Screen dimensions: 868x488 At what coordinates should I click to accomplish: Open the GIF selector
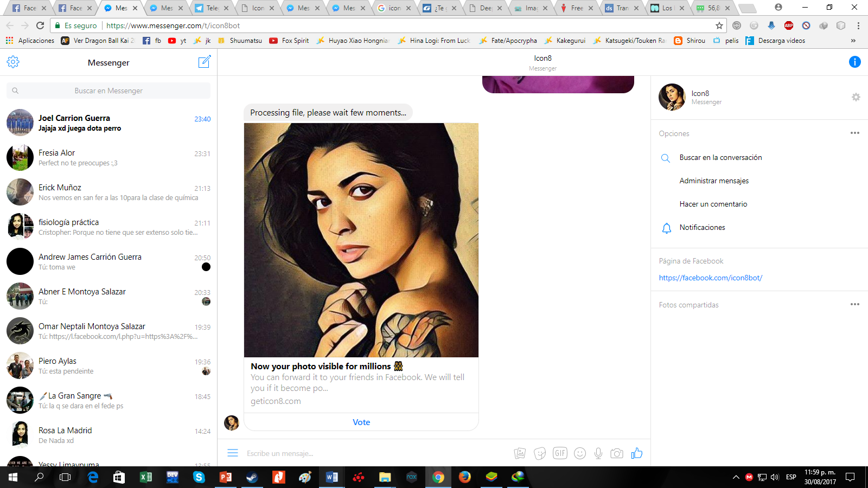pyautogui.click(x=560, y=453)
